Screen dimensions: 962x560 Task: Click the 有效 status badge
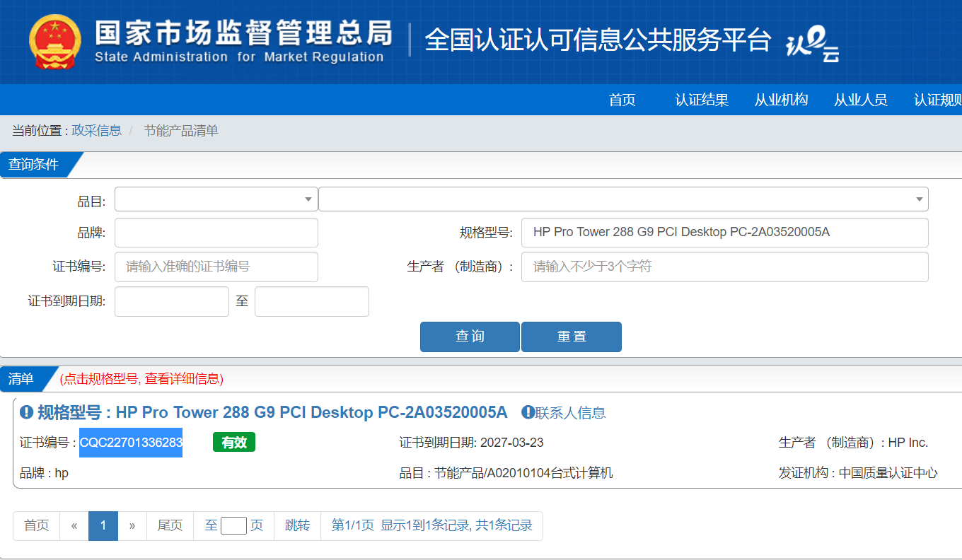234,443
